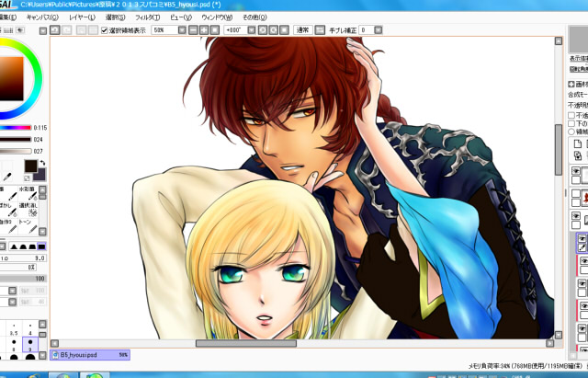Click the saturation slider showing 024
The width and height of the screenshot is (588, 378).
tap(16, 140)
